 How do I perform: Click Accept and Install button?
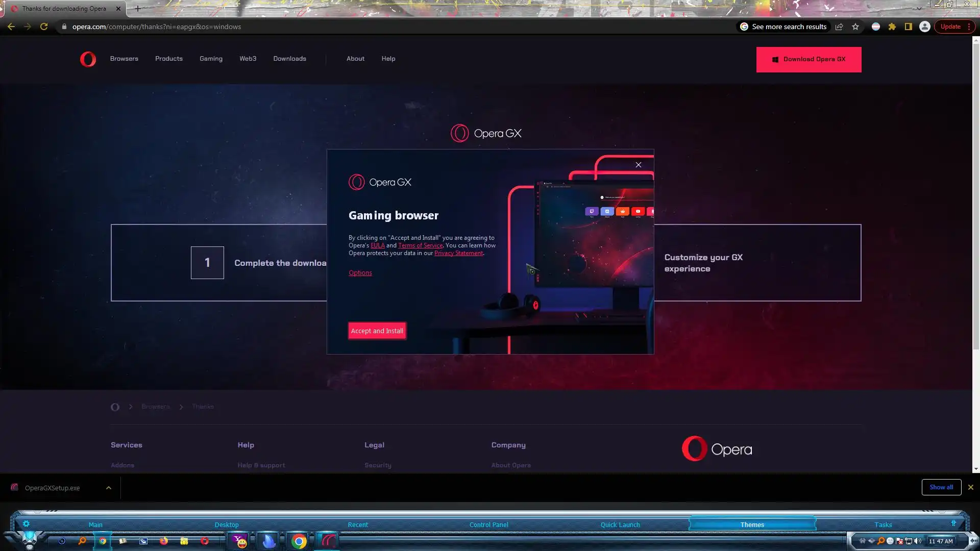377,331
